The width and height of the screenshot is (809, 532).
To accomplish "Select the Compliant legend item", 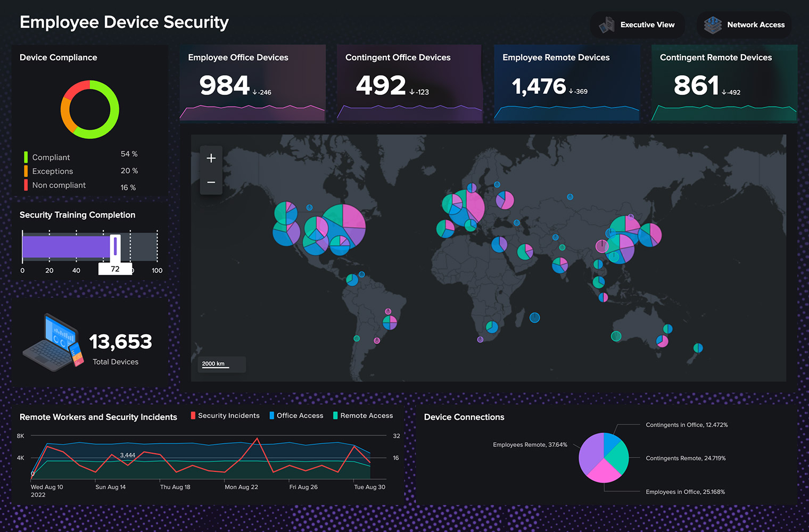I will pos(51,157).
